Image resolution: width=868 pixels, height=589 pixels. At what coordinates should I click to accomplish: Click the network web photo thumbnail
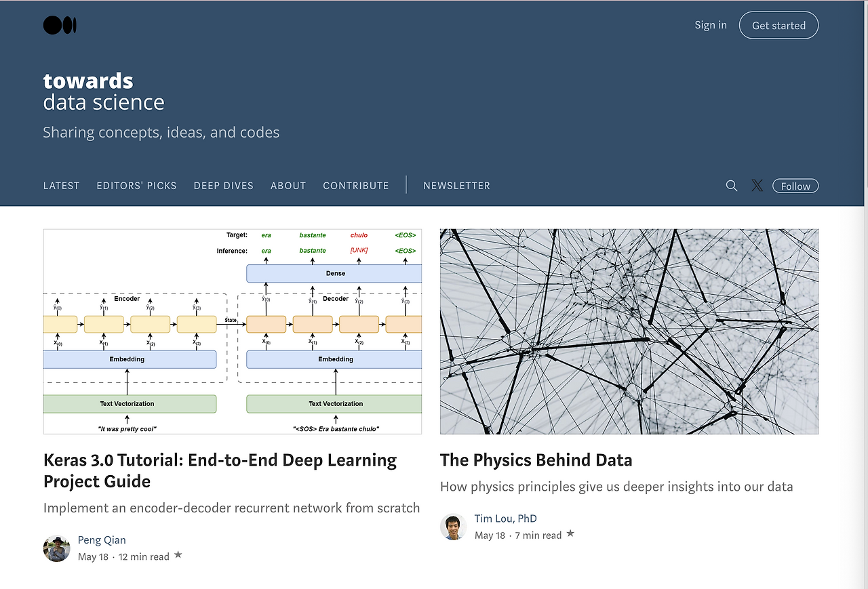click(x=629, y=331)
